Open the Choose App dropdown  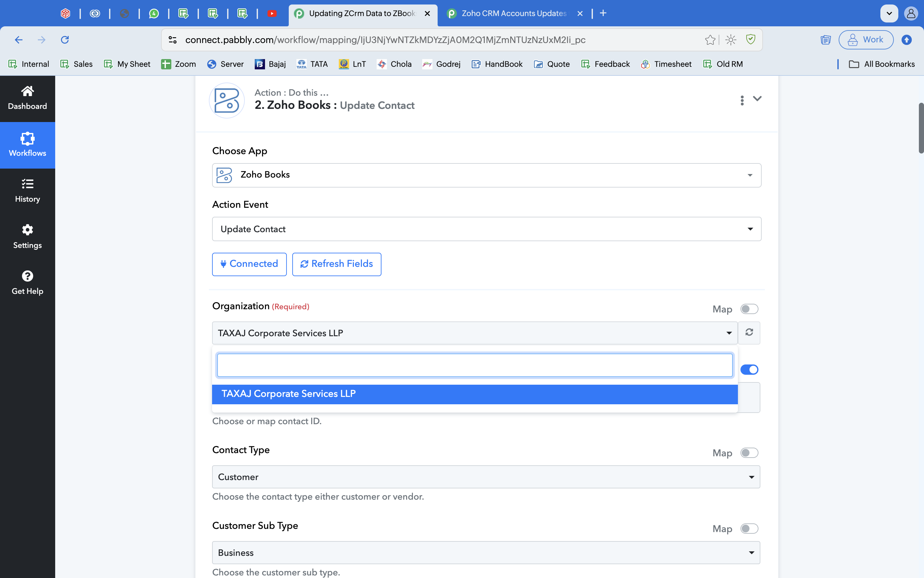486,175
